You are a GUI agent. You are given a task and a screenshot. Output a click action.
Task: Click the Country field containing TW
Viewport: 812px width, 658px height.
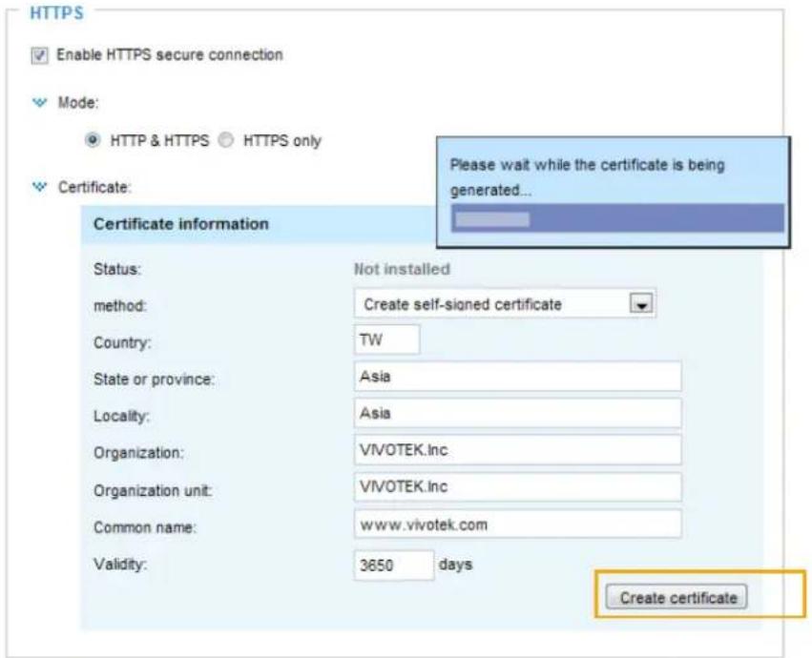(x=386, y=339)
